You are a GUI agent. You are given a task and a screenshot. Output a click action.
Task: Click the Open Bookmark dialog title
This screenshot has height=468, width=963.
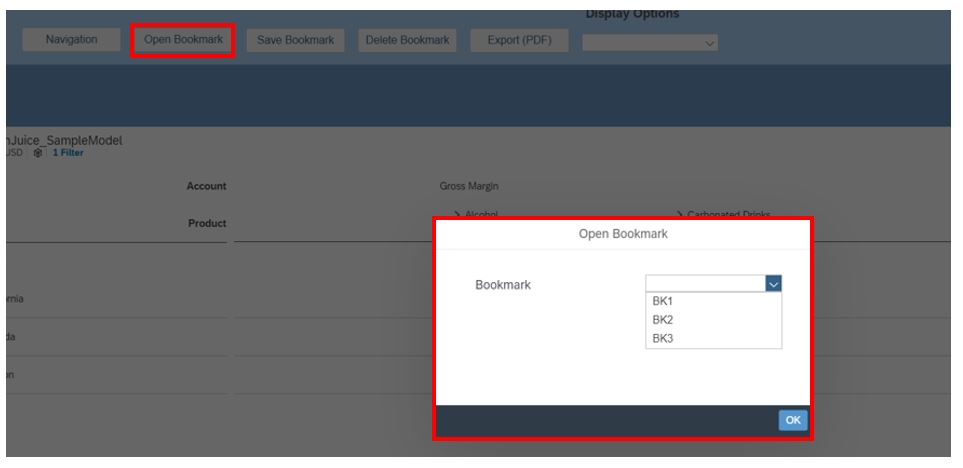coord(623,234)
